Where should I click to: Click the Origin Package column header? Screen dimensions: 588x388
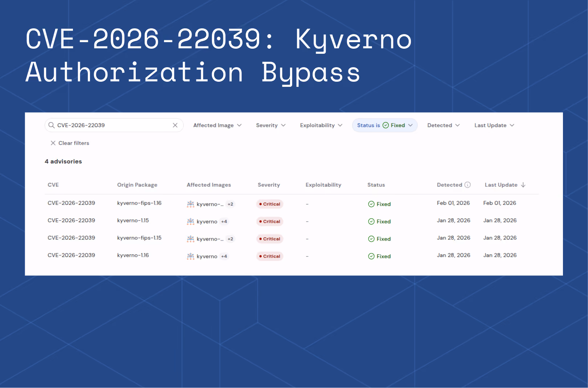click(137, 185)
